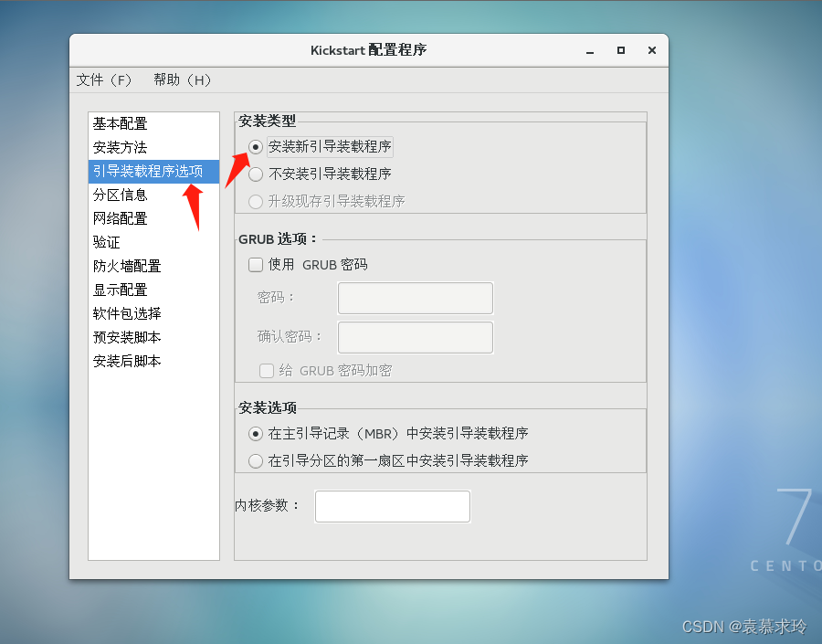Minimize the Kickstart window
822x644 pixels.
[x=590, y=51]
